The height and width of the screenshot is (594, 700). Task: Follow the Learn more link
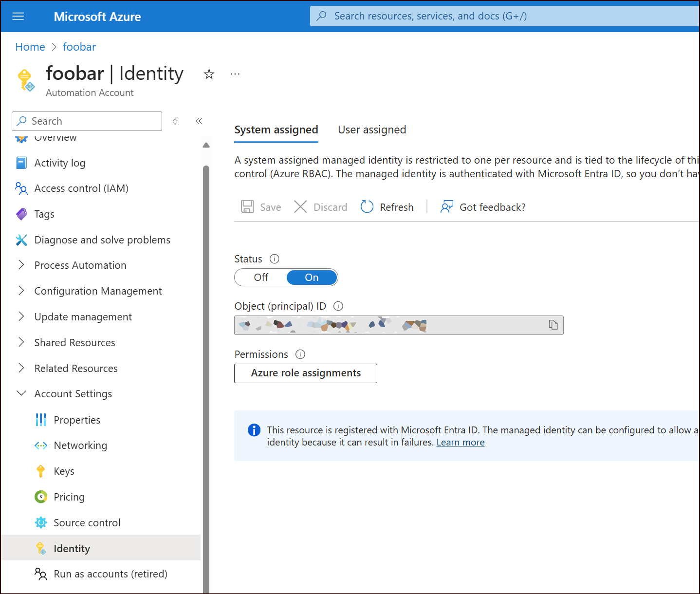(x=461, y=443)
